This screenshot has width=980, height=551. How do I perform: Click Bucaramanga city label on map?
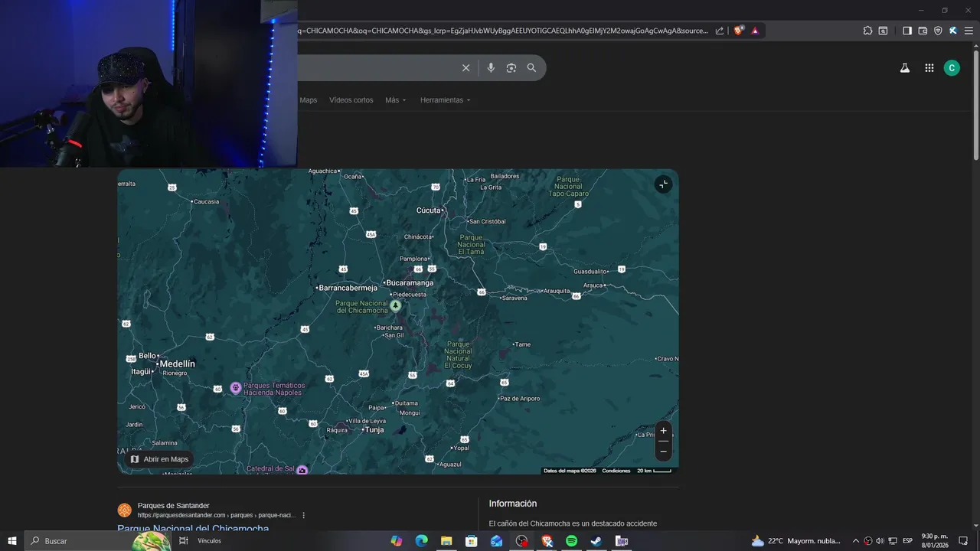click(410, 282)
